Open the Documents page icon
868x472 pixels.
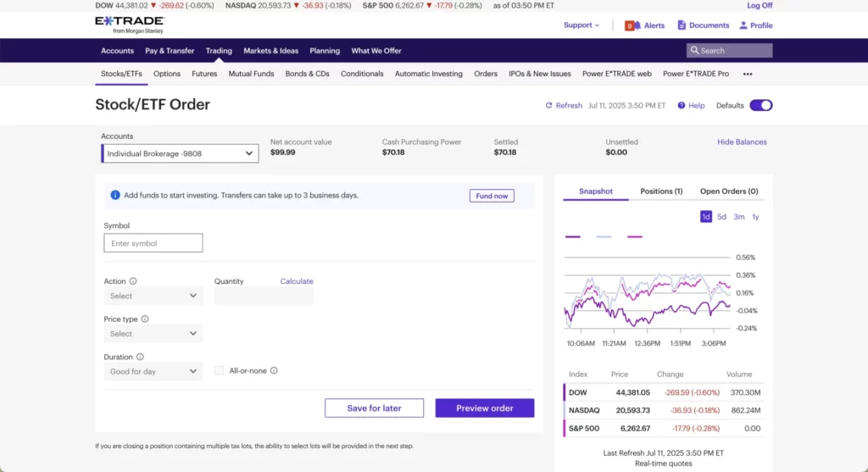[682, 25]
